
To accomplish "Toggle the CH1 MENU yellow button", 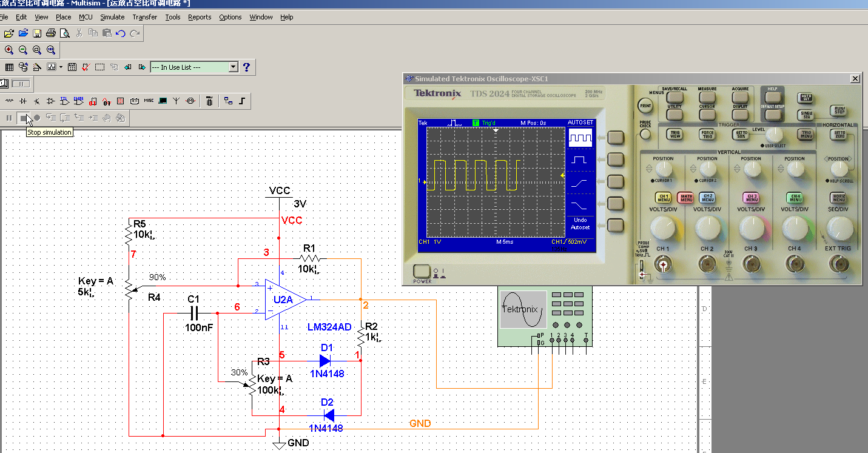I will click(x=663, y=198).
